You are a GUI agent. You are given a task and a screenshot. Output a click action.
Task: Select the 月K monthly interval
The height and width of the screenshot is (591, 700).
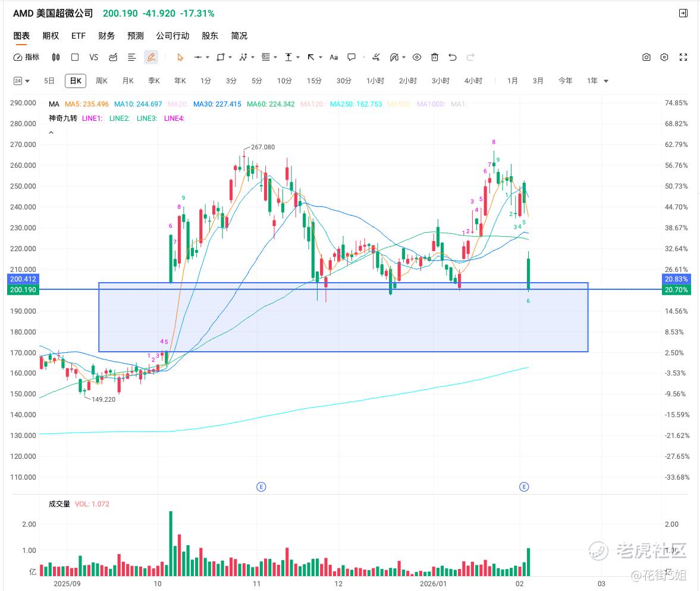tap(128, 81)
